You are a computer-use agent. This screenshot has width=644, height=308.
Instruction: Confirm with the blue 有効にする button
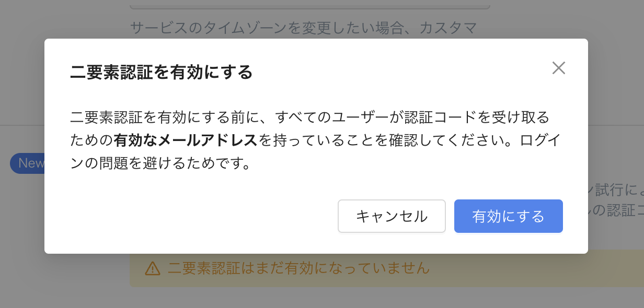coord(509,216)
